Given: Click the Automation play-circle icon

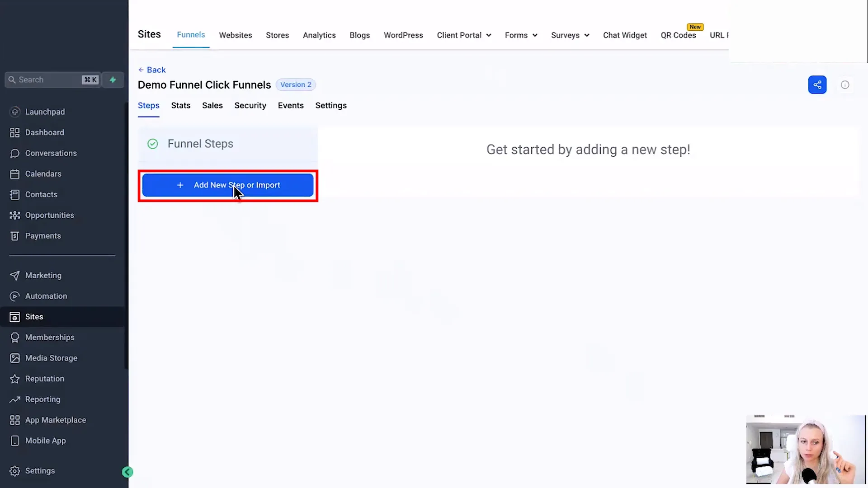Looking at the screenshot, I should [15, 296].
